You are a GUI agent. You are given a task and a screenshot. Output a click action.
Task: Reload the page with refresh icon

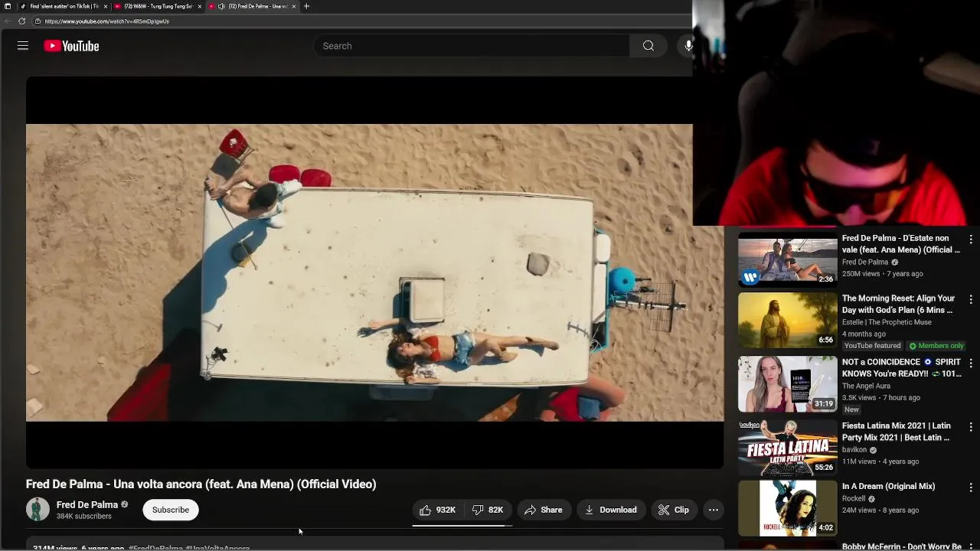[21, 21]
